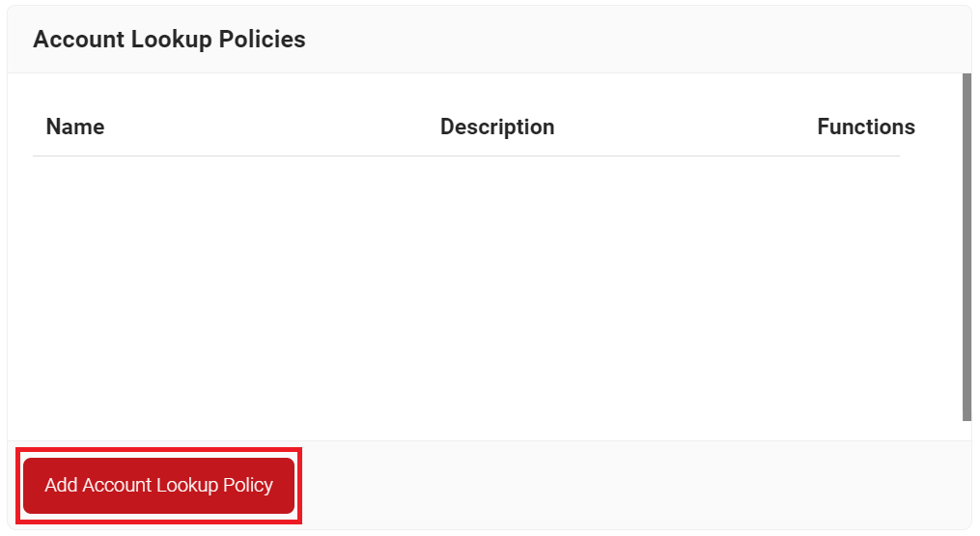
Task: Click the empty table area under the Functions column
Action: coord(866,297)
